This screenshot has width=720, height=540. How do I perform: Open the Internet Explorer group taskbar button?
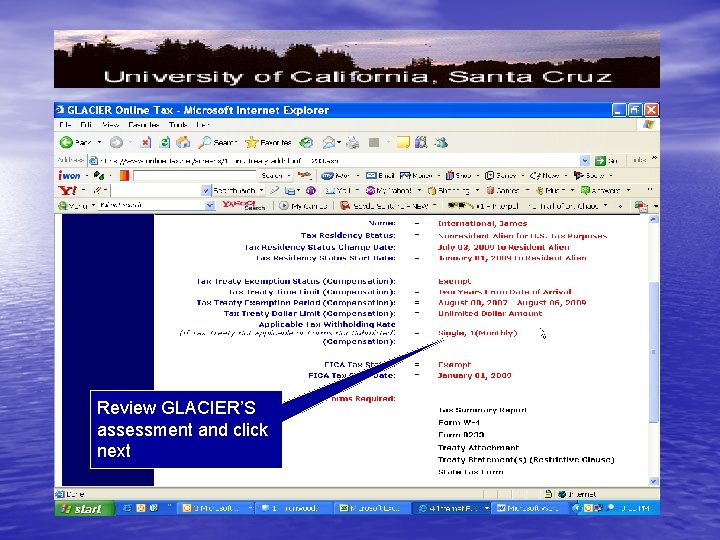(452, 508)
